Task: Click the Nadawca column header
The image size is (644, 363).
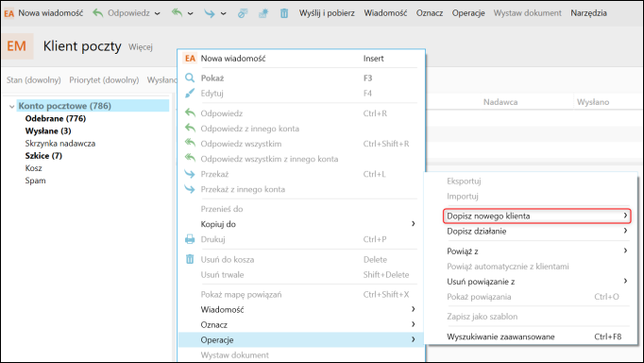Action: pyautogui.click(x=500, y=102)
